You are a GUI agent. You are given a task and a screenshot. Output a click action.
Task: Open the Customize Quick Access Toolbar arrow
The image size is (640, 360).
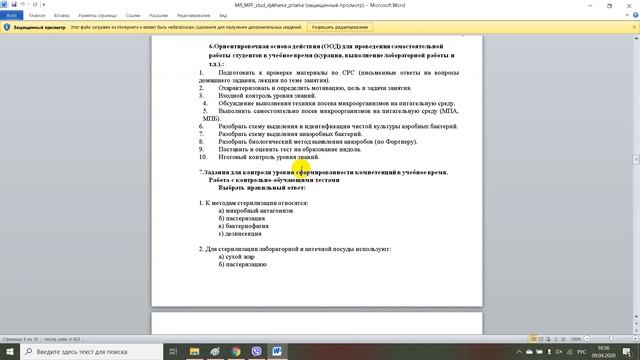point(44,4)
